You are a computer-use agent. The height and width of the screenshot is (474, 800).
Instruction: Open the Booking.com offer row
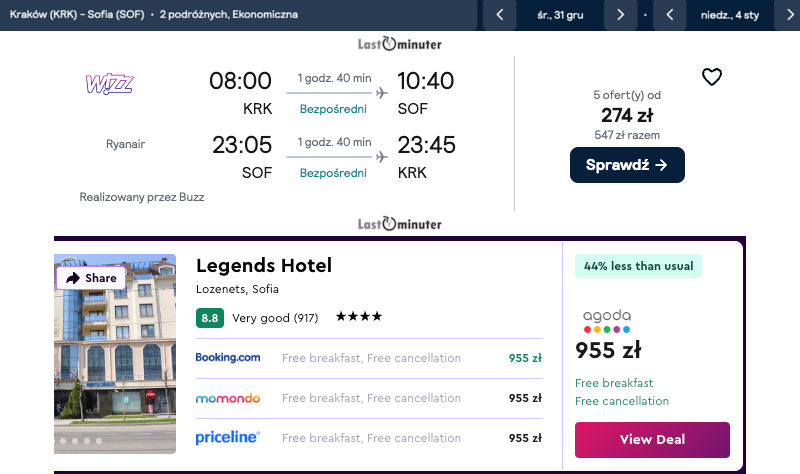pos(369,358)
